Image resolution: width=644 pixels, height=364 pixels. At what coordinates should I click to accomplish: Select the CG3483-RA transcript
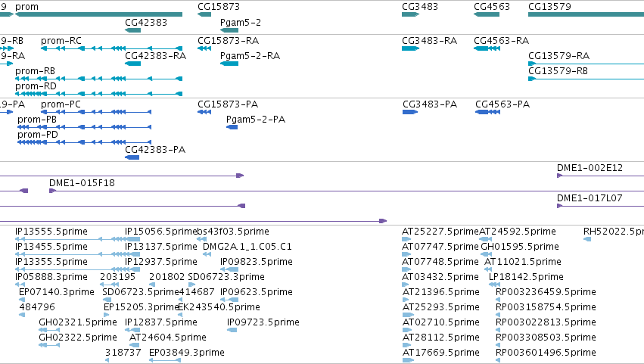(x=410, y=48)
